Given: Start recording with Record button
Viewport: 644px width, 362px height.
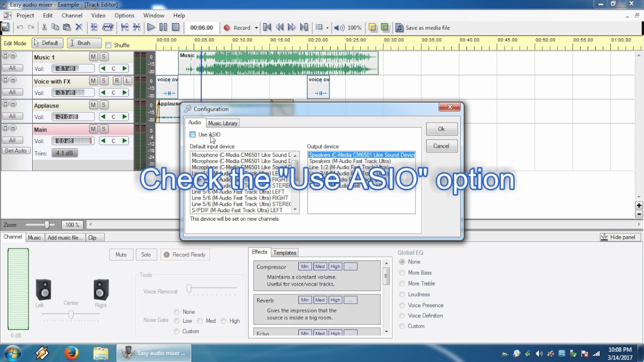Looking at the screenshot, I should (237, 28).
